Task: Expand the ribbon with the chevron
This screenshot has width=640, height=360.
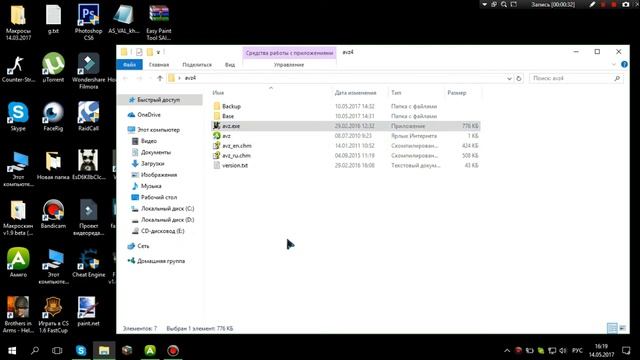Action: pyautogui.click(x=614, y=64)
